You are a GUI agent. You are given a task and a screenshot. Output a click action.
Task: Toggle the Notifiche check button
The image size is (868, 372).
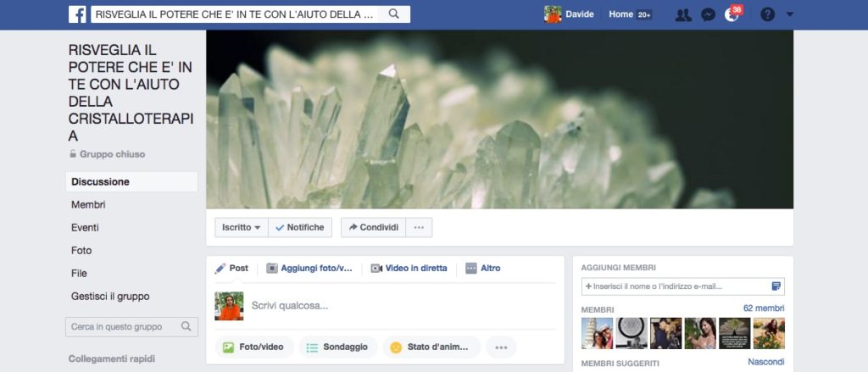300,227
